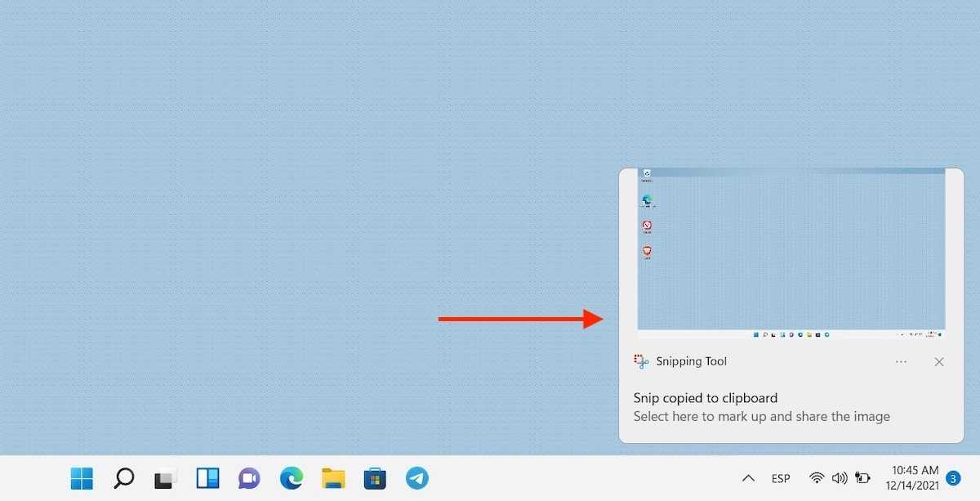Click the battery status icon

click(862, 478)
